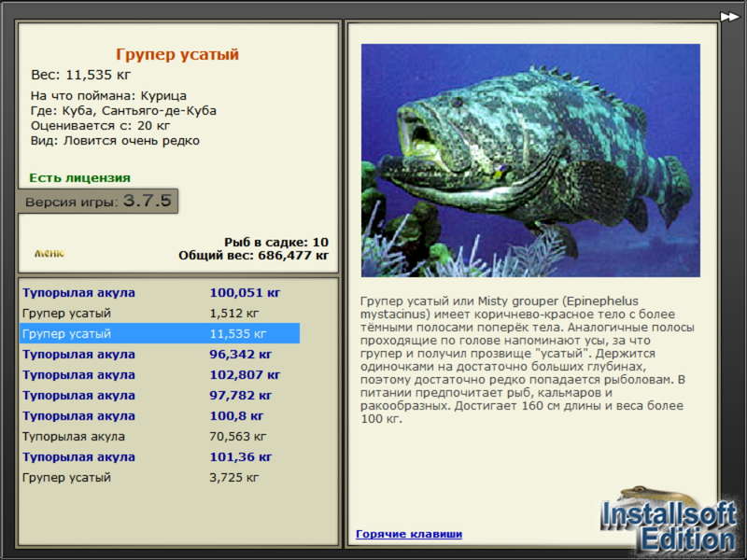Click the orange Групер усатый heading
The image size is (747, 560).
177,54
